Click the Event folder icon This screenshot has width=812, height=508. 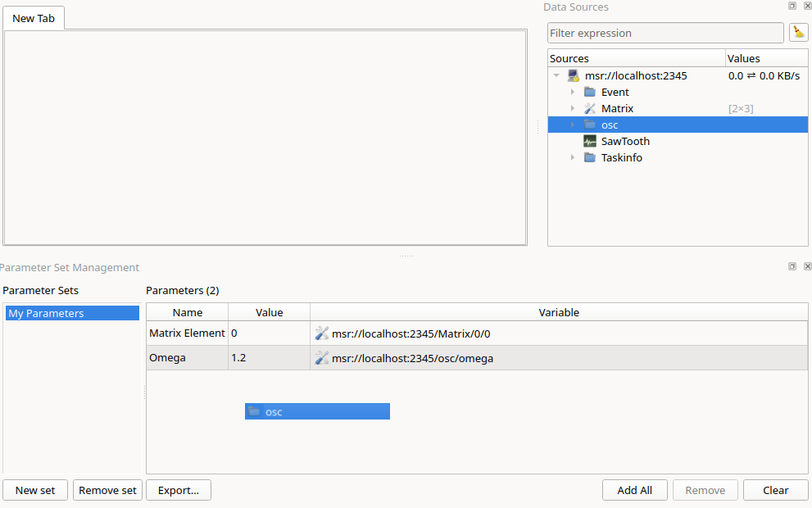click(x=590, y=92)
